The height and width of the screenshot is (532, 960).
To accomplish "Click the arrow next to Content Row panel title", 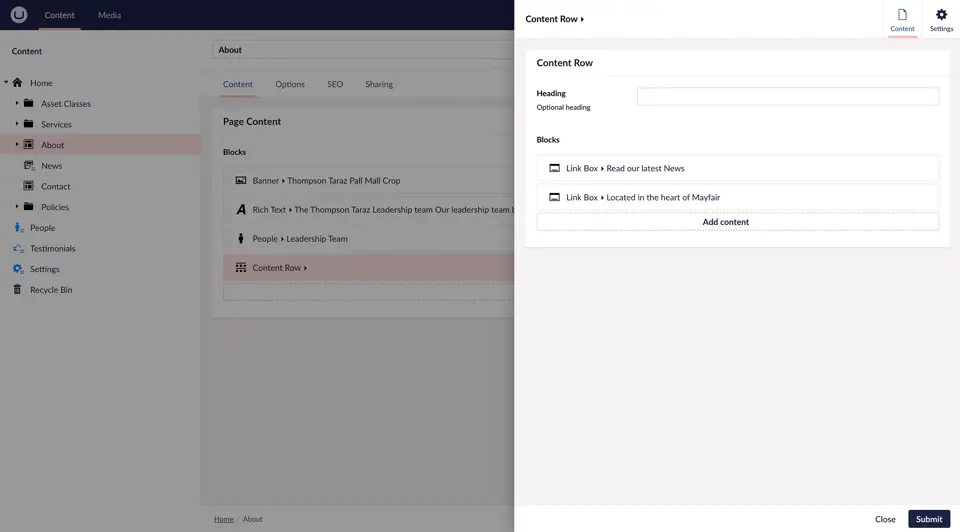I will [582, 19].
